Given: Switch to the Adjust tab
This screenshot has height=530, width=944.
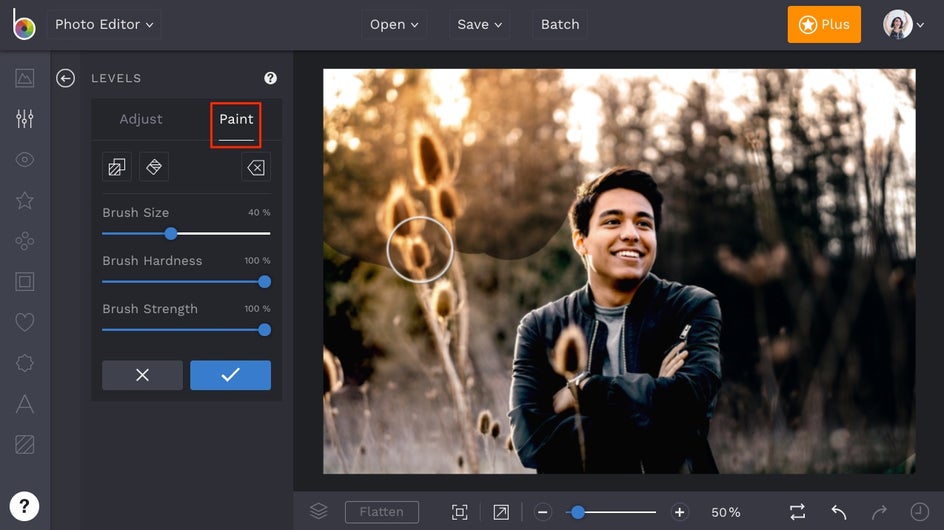Looking at the screenshot, I should 141,119.
